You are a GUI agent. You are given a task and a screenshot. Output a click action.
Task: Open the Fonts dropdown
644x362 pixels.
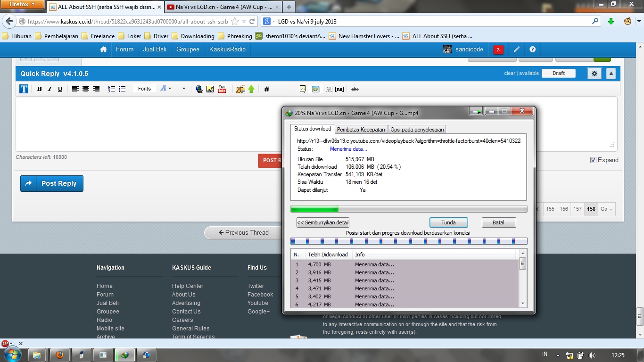(x=144, y=89)
